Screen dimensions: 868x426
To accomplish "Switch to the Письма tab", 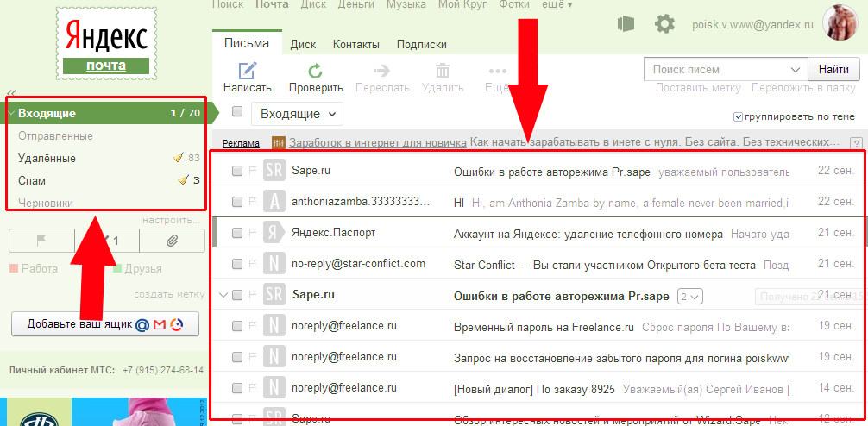I will tap(247, 44).
